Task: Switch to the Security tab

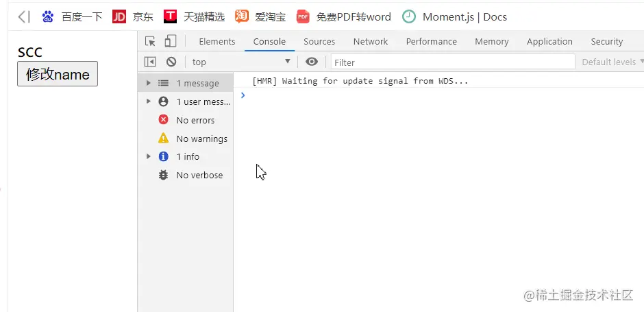Action: click(607, 42)
